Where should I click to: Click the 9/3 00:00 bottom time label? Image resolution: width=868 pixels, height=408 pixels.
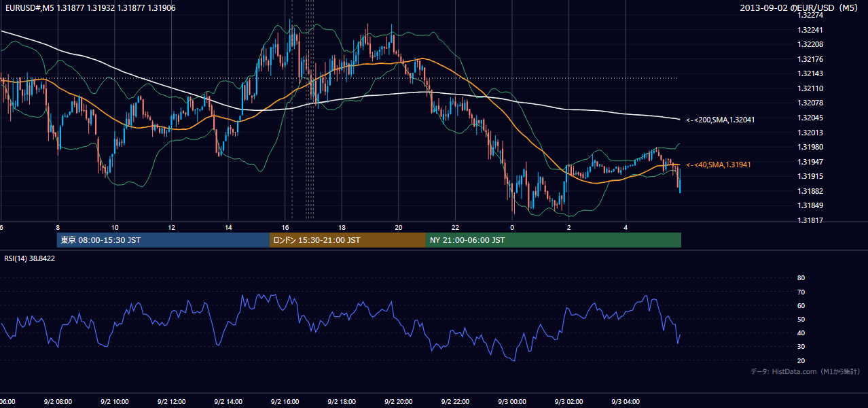512,401
